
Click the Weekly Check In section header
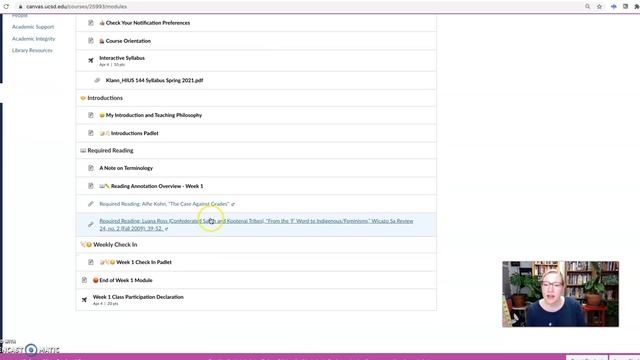tap(115, 244)
